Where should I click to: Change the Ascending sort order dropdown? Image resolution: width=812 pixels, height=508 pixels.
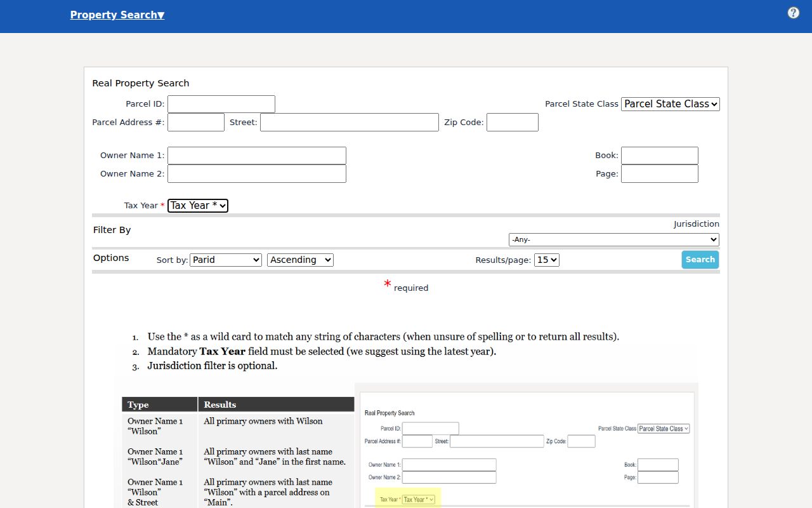pyautogui.click(x=301, y=260)
